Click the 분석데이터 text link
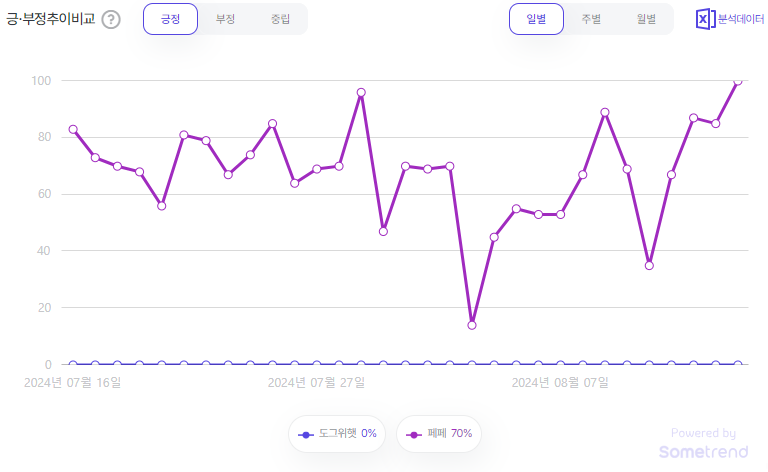This screenshot has width=768, height=472. [741, 19]
